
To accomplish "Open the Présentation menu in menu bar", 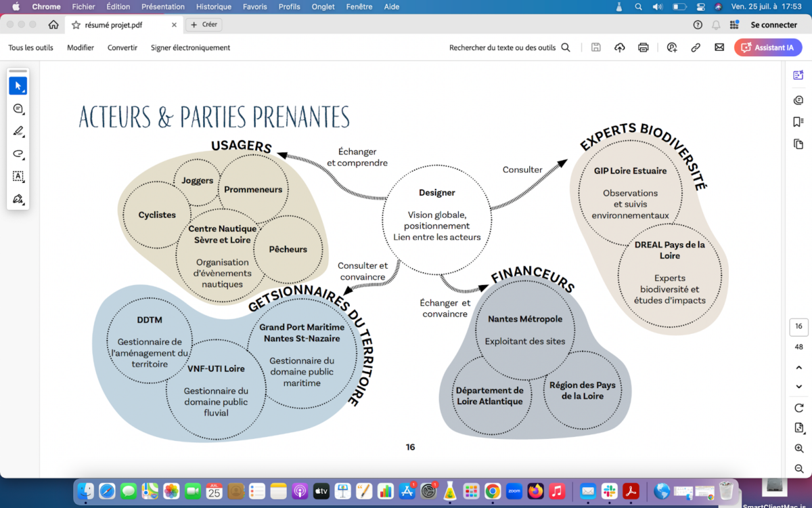I will [x=162, y=7].
